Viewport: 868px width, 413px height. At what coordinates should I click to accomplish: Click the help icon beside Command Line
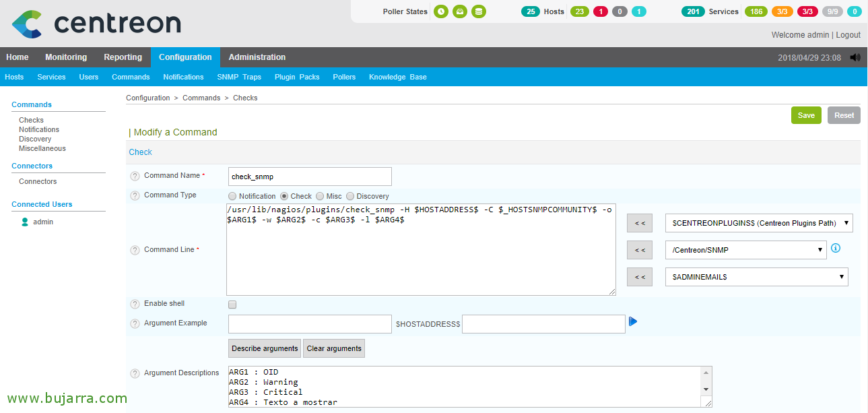(x=135, y=250)
